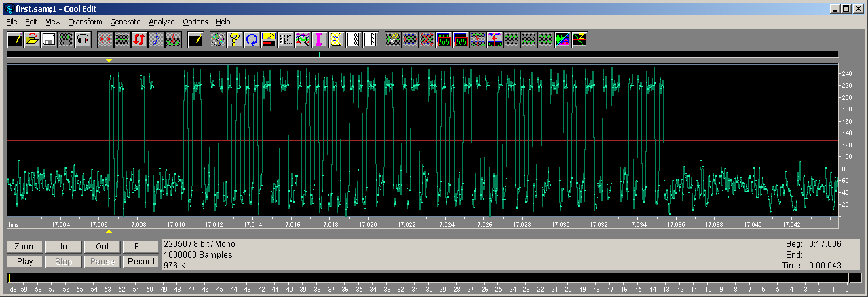This screenshot has width=868, height=297.
Task: Click the 'Beg: 0:17.006' field
Action: coord(820,244)
